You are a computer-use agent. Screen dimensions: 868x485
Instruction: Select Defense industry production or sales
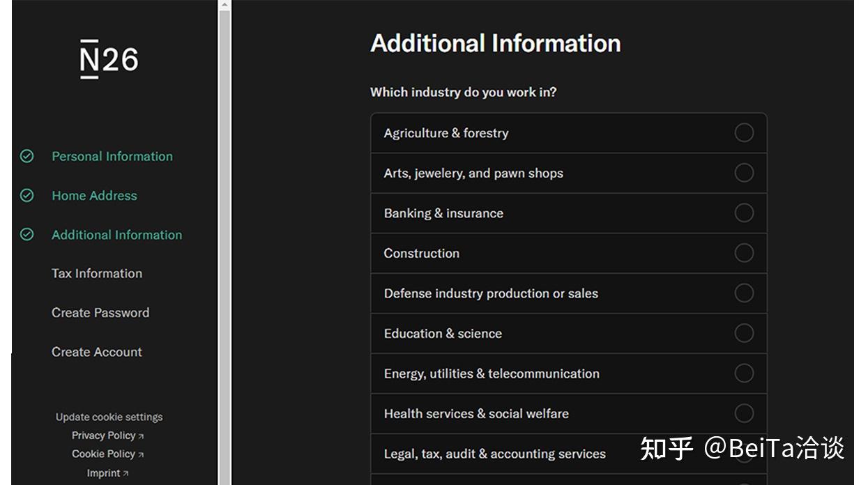click(x=743, y=293)
